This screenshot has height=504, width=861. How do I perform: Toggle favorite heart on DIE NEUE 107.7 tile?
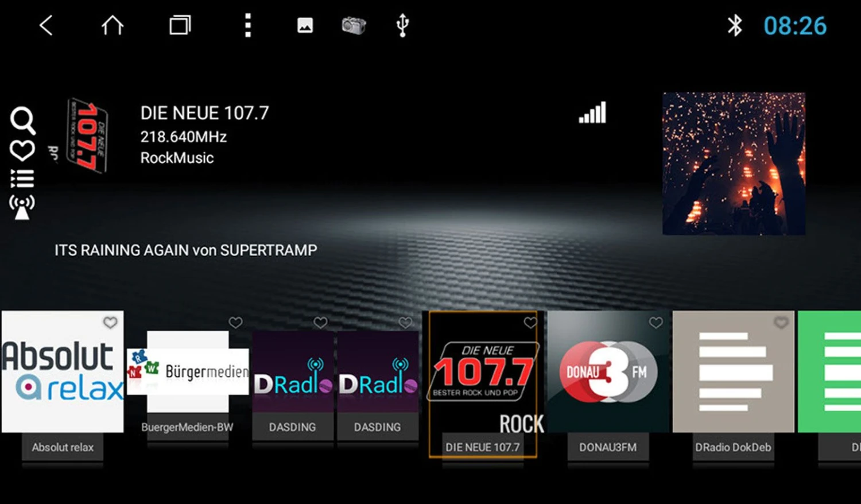[x=530, y=323]
